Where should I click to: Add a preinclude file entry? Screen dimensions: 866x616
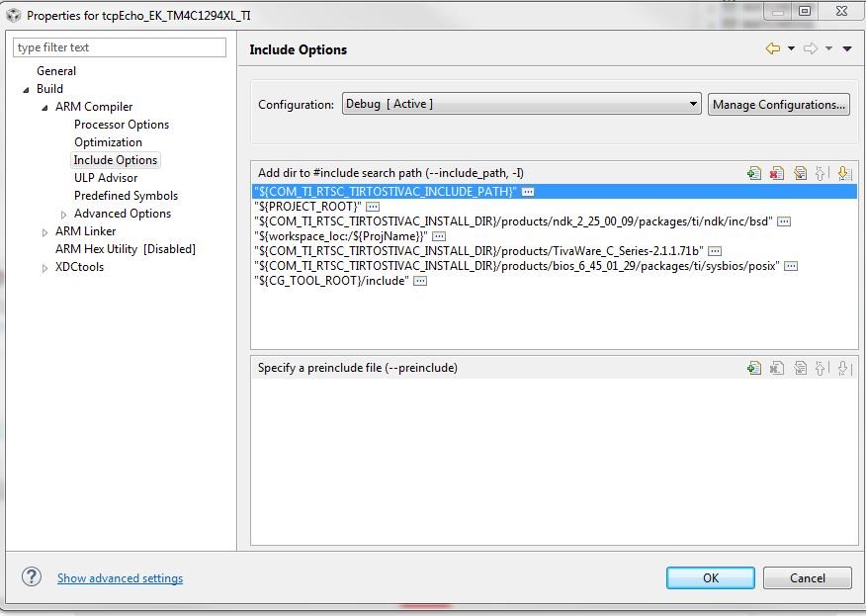754,368
